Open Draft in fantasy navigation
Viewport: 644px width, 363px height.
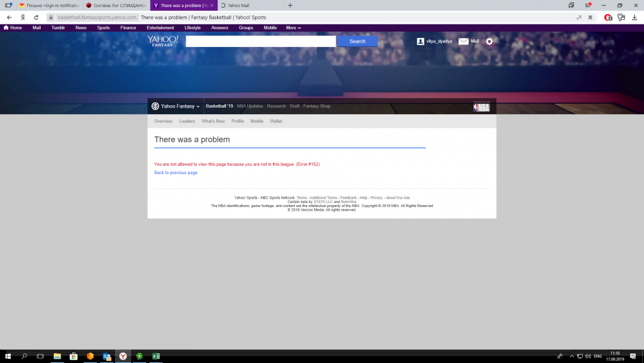tap(294, 106)
